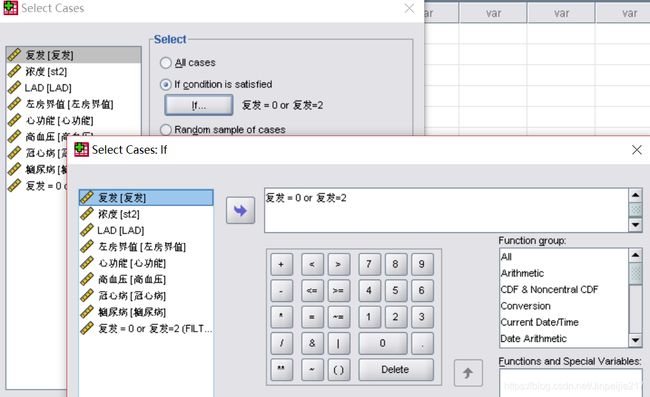Click the plus operator on keypad
The width and height of the screenshot is (650, 397).
click(281, 264)
